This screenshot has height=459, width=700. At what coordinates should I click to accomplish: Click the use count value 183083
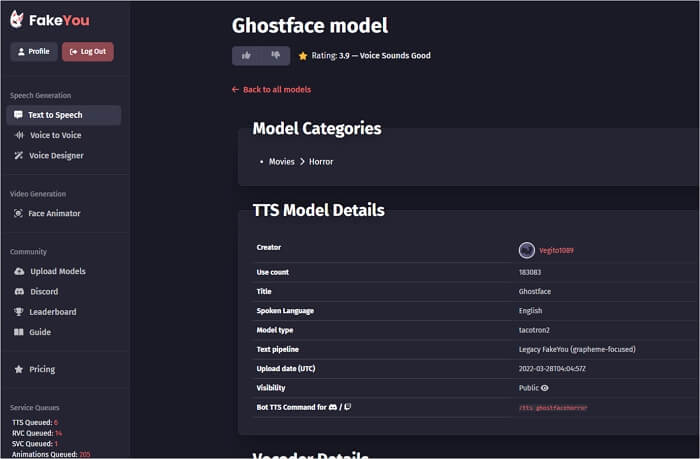click(x=530, y=272)
